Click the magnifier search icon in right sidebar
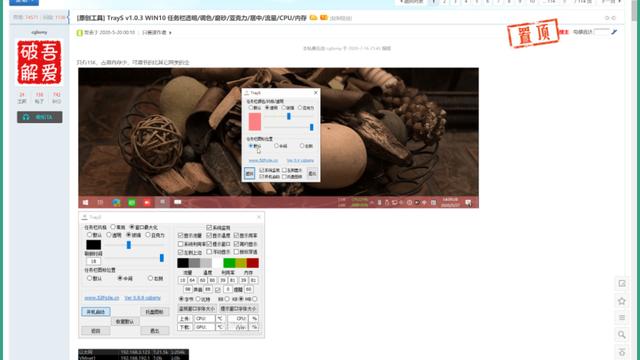This screenshot has height=360, width=640. 622,335
